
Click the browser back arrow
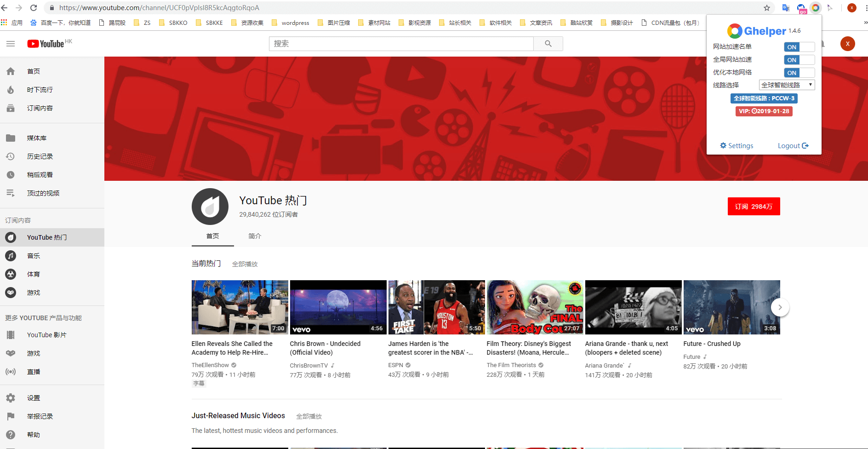point(5,8)
